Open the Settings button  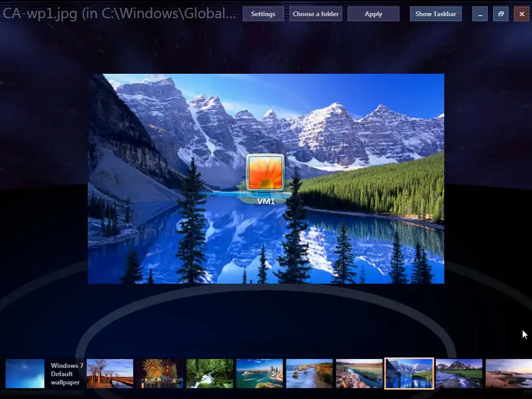coord(263,14)
